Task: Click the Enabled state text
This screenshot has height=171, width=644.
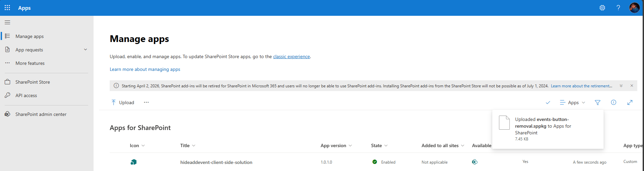Action: (388, 162)
